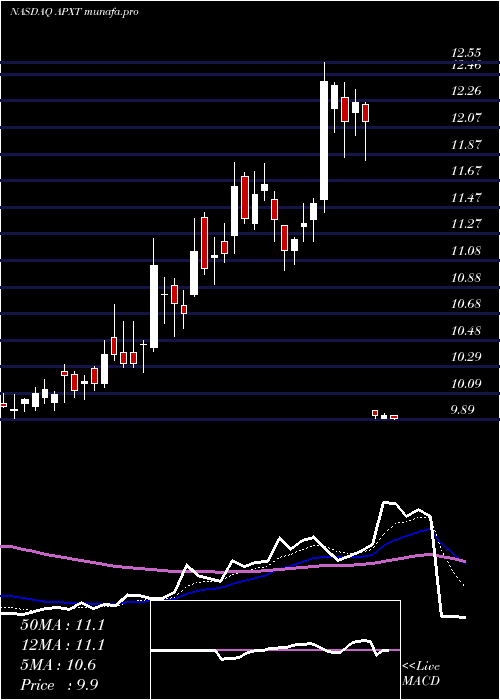
Task: Click the 10.88 price axis label
Action: [x=466, y=278]
